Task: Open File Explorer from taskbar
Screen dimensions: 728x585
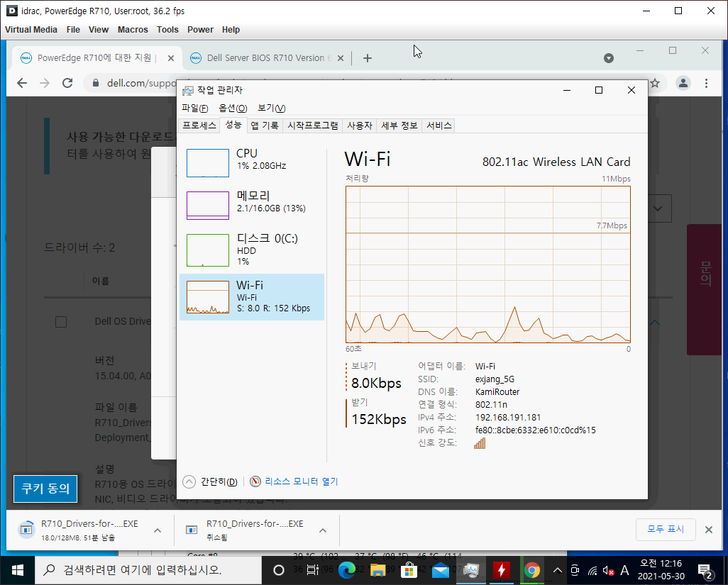Action: point(377,570)
